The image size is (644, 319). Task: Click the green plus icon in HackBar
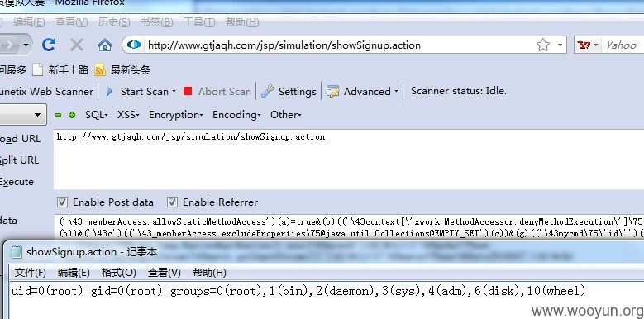click(72, 115)
